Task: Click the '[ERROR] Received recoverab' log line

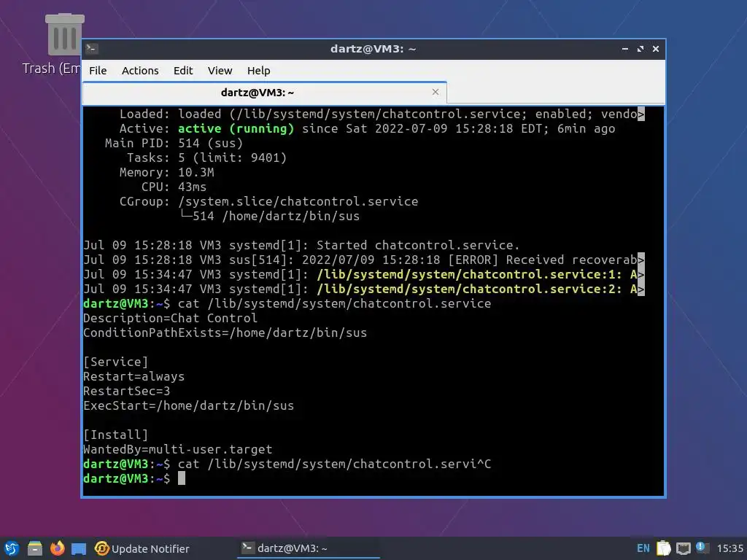Action: 364,260
